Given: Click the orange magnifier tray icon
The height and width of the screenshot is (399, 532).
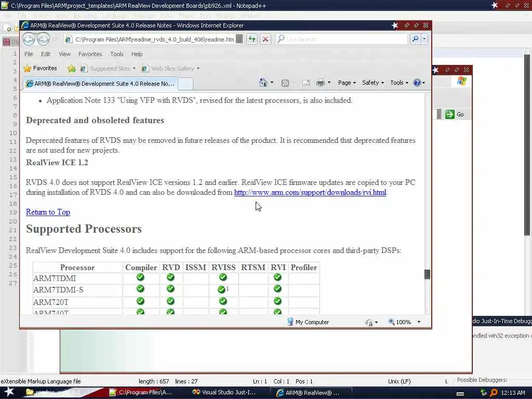Looking at the screenshot, I should pyautogui.click(x=494, y=393).
